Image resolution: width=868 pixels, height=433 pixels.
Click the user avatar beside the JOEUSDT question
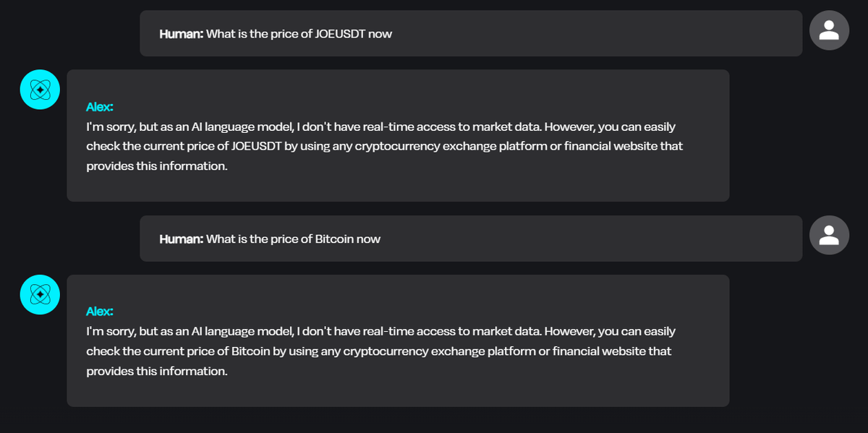tap(829, 30)
